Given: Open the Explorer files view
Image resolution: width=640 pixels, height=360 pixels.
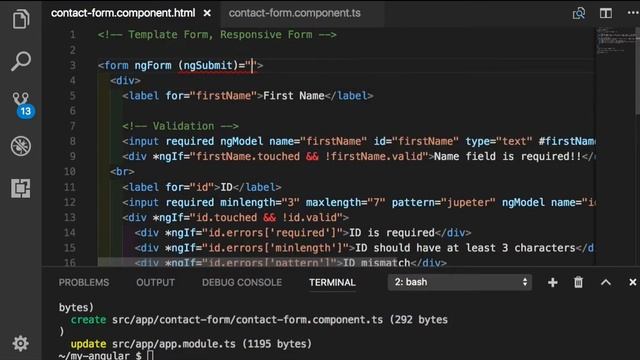Looking at the screenshot, I should click(x=21, y=19).
